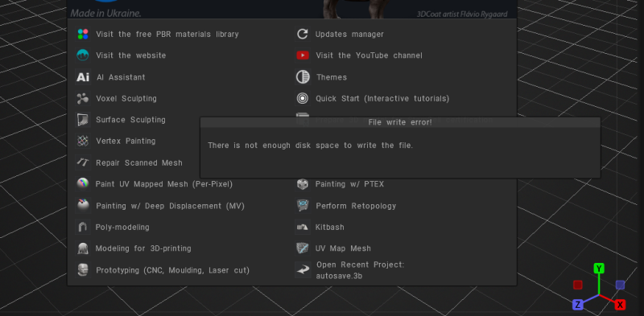Click the Poly-modeling icon
Viewport: 644px width, 316px height.
83,227
